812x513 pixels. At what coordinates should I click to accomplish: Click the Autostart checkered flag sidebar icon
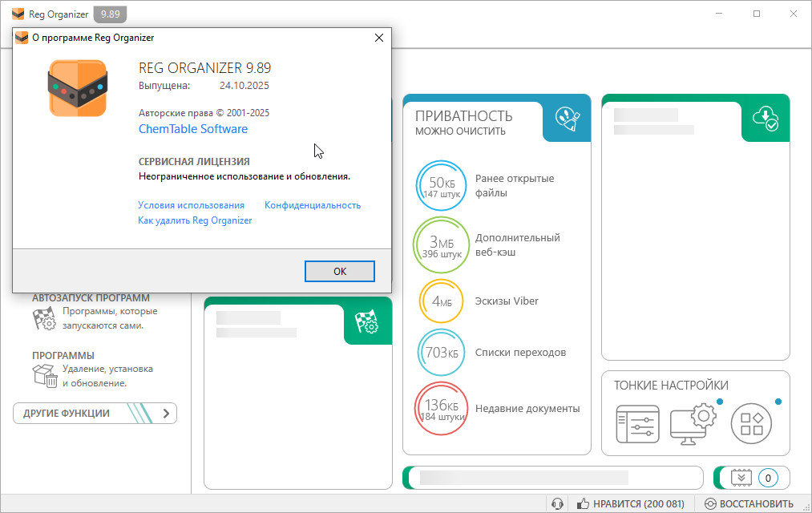44,318
